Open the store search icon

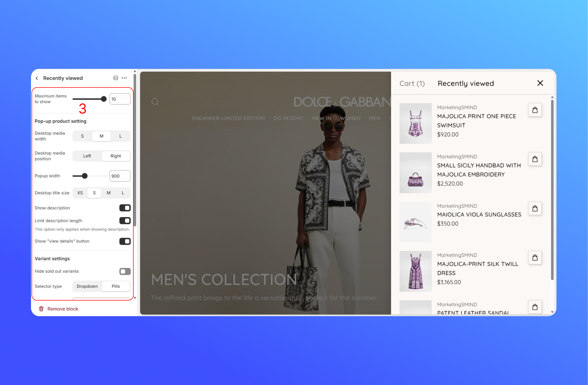(x=155, y=102)
